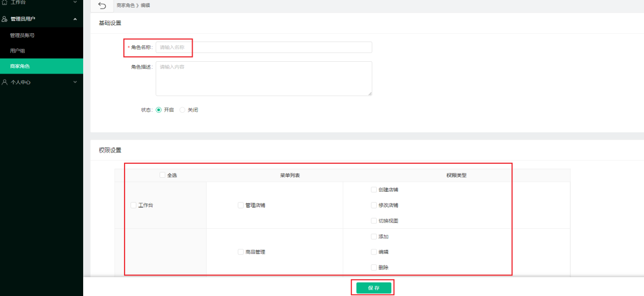Click the 个人中心 person icon

[5, 82]
